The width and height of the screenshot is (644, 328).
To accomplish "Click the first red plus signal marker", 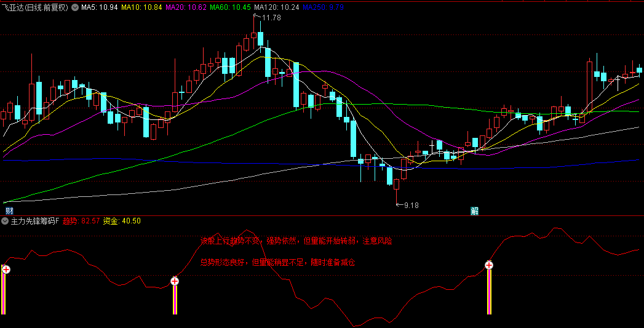I will pos(6,270).
